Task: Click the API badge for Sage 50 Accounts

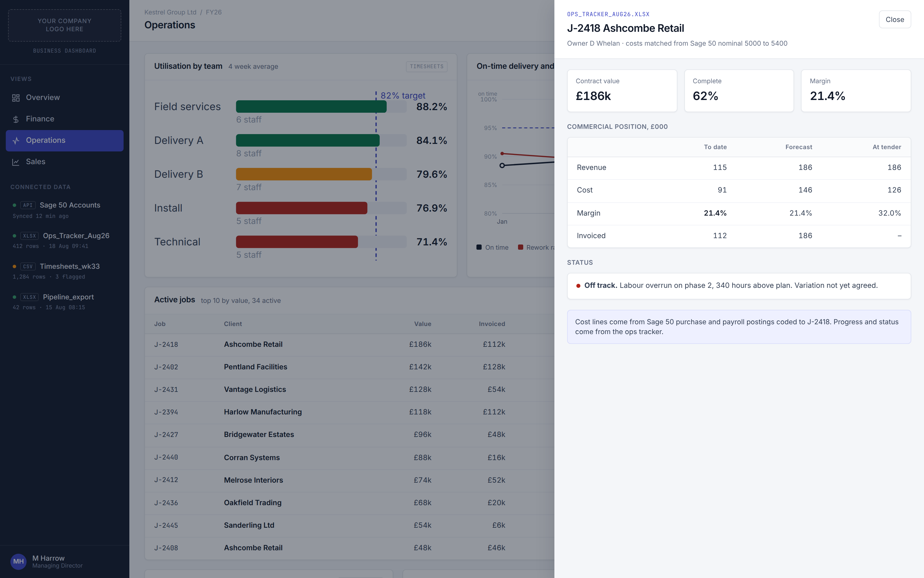Action: pos(28,205)
